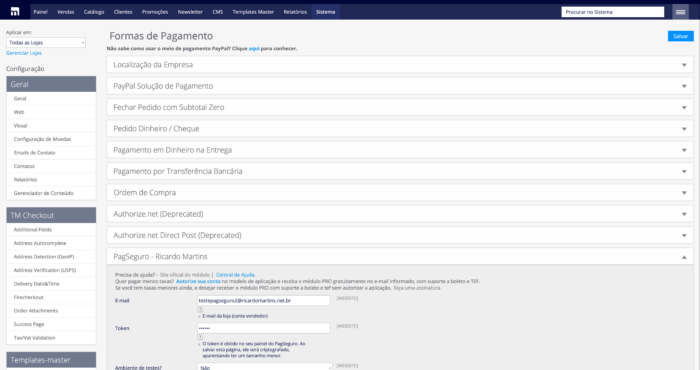Click the help icon below the Token field
Screen dimensions: 700x370
pos(200,337)
